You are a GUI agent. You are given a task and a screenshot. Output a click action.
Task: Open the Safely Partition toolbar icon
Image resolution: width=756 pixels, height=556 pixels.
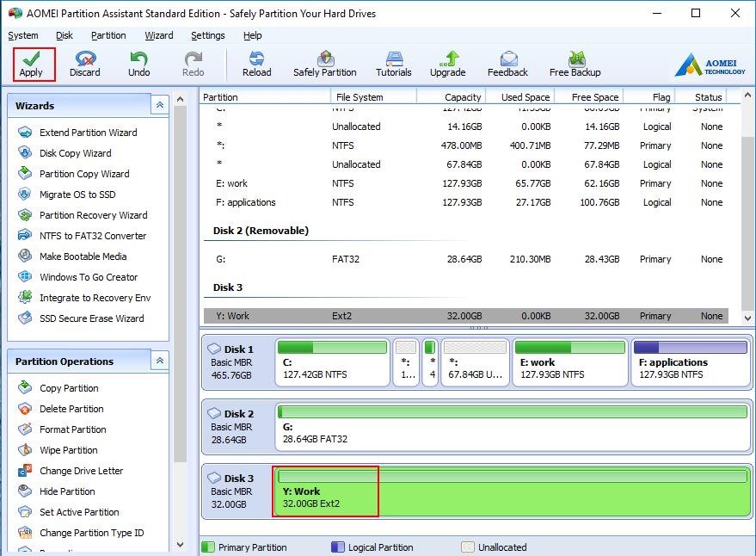coord(325,65)
